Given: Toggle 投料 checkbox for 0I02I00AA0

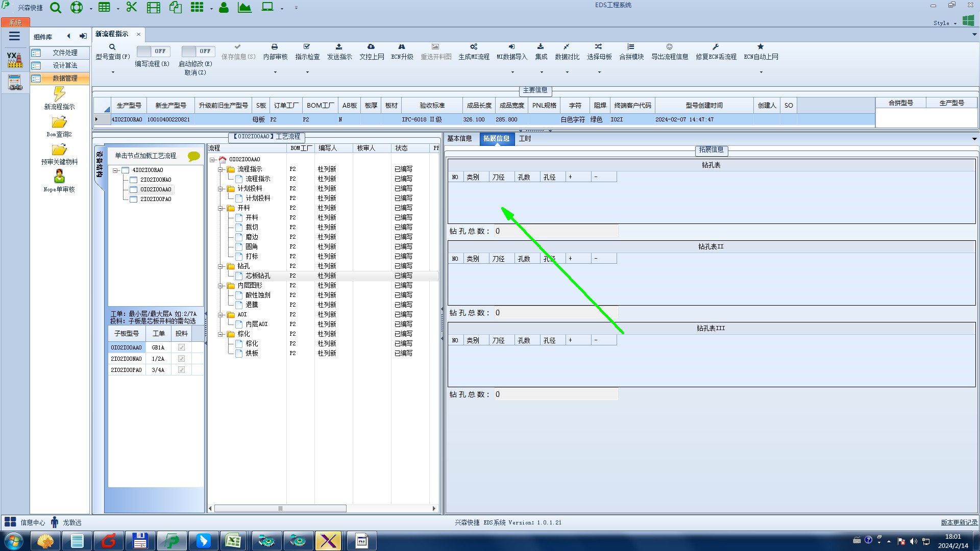Looking at the screenshot, I should click(181, 347).
